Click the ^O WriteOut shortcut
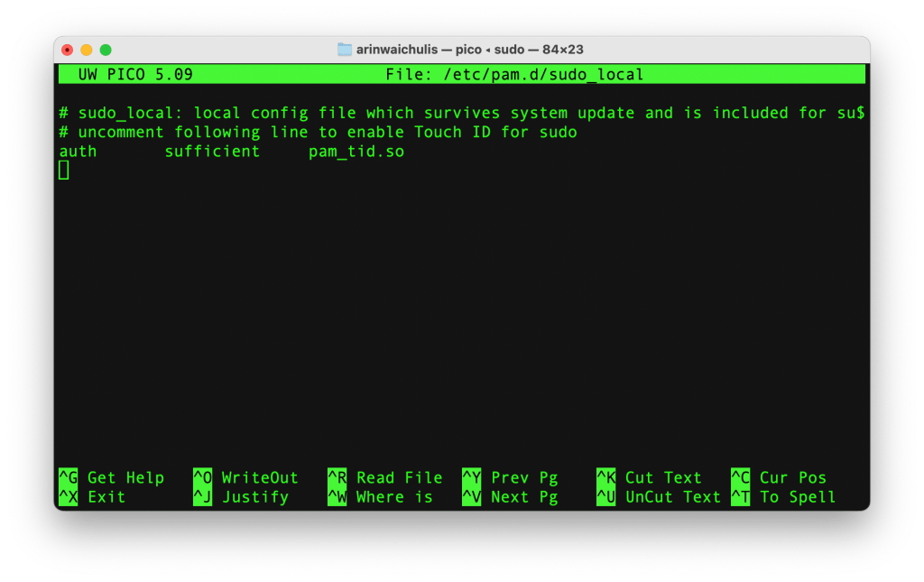This screenshot has width=924, height=582. pyautogui.click(x=245, y=477)
